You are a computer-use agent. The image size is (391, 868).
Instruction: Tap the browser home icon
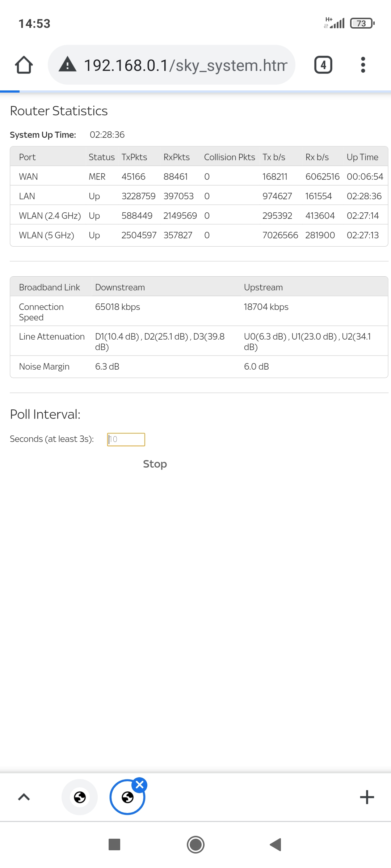24,65
